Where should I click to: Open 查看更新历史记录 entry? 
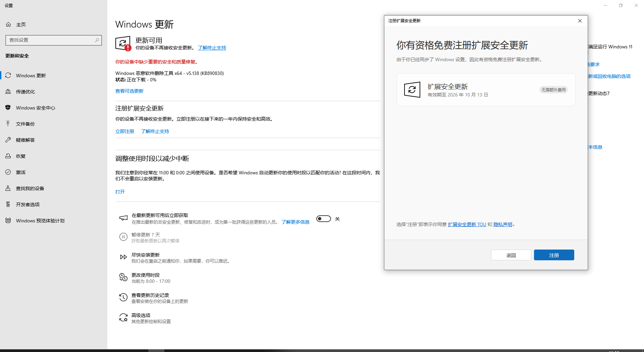click(x=154, y=298)
